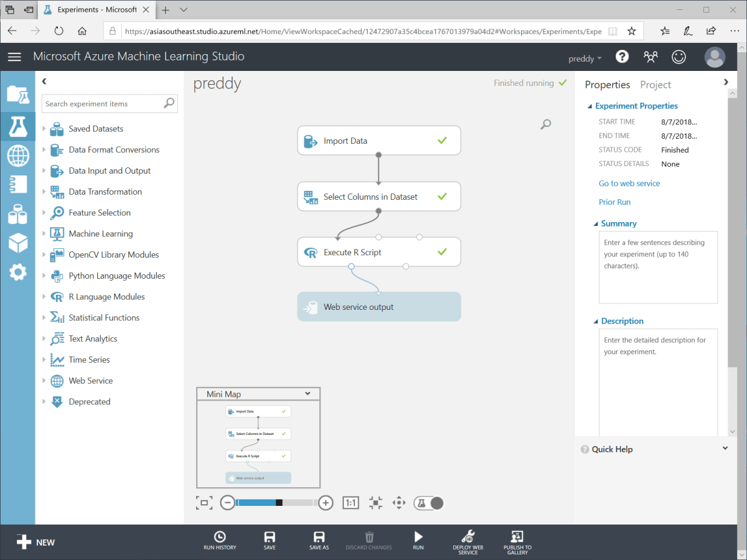The width and height of the screenshot is (747, 560).
Task: Expand the Quick Help chevron
Action: coord(725,449)
